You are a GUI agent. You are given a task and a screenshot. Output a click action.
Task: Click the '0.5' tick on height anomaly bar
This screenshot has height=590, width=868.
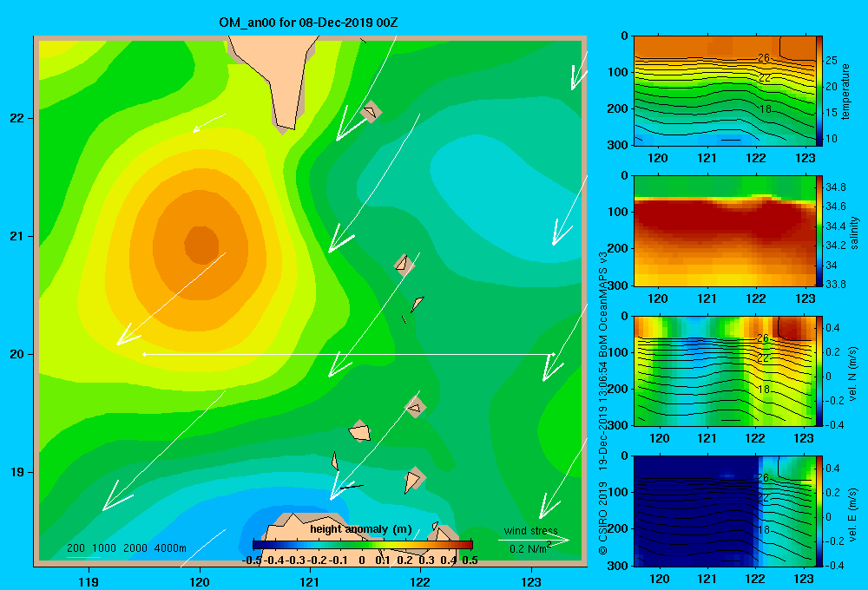[x=470, y=560]
